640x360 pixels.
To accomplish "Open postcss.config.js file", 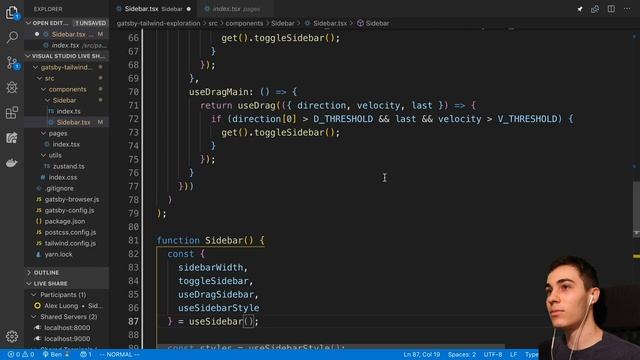I will 66,232.
